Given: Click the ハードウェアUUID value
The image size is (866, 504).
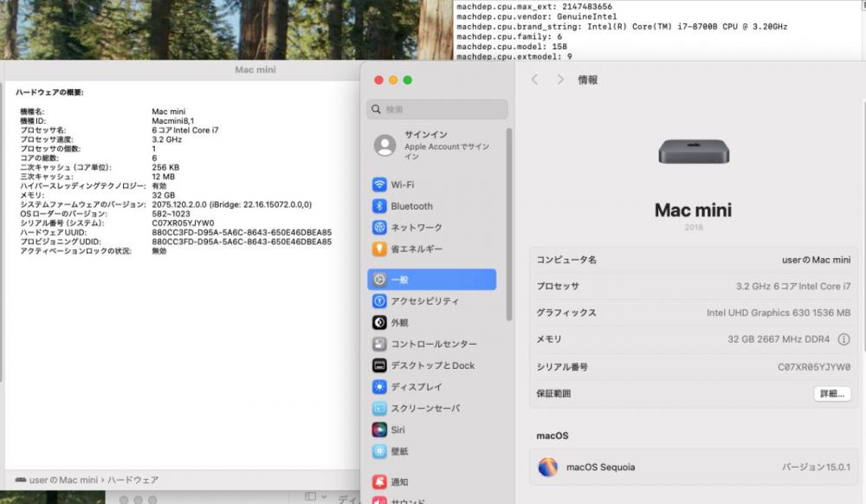Looking at the screenshot, I should tap(242, 232).
